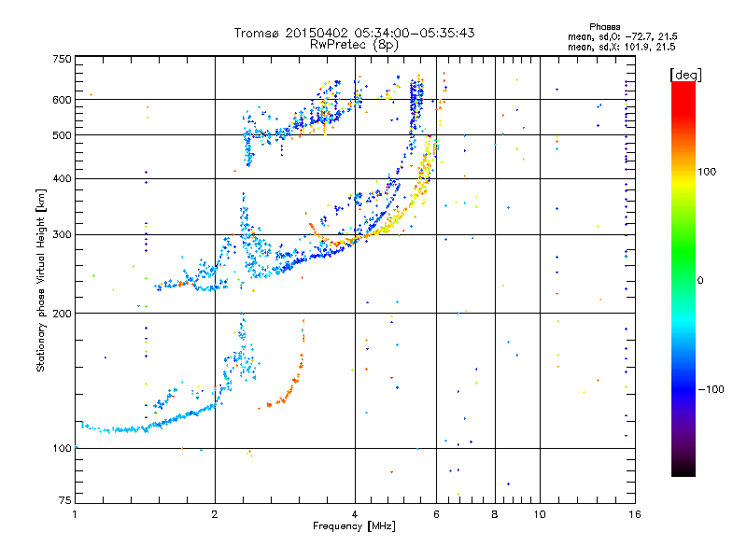Click y-axis tick label '75'

coord(65,500)
